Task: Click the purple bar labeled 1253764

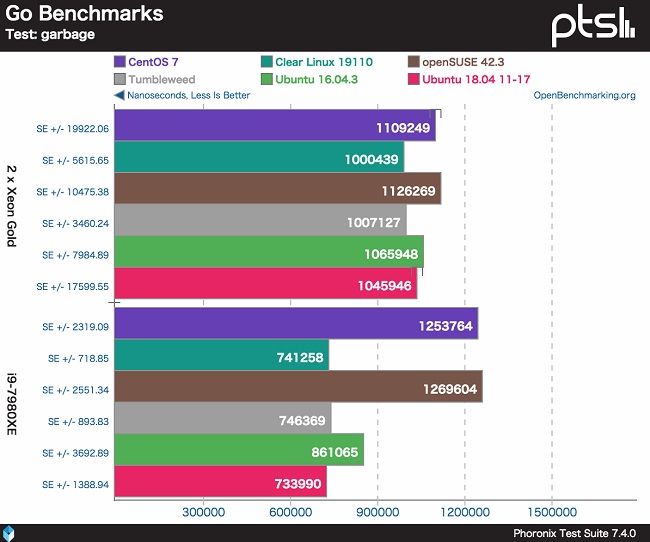Action: coord(296,325)
